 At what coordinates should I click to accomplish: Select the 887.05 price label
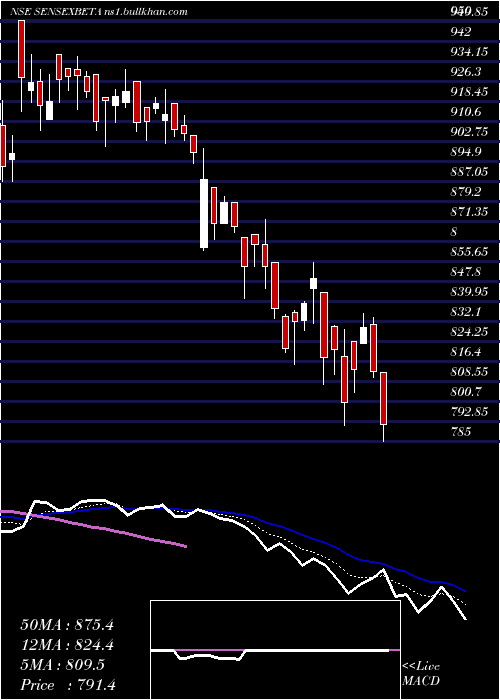coord(468,172)
